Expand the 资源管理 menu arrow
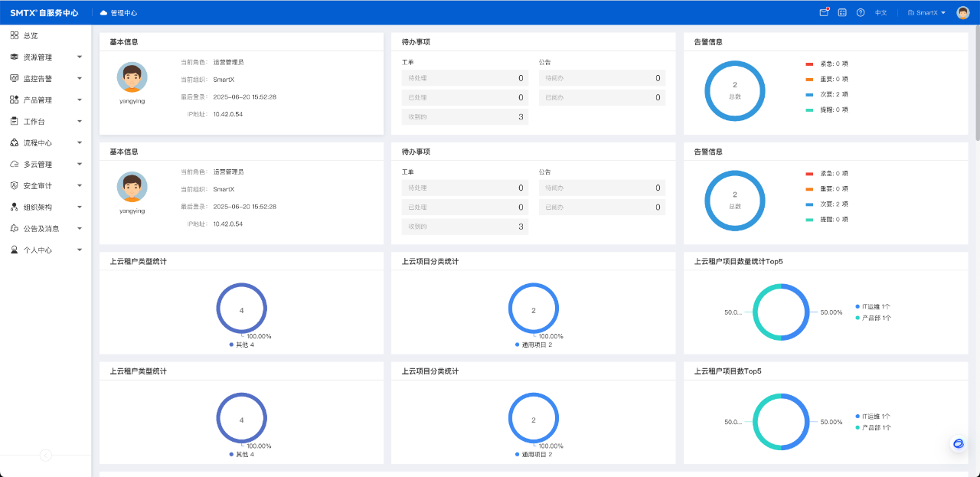 click(80, 57)
